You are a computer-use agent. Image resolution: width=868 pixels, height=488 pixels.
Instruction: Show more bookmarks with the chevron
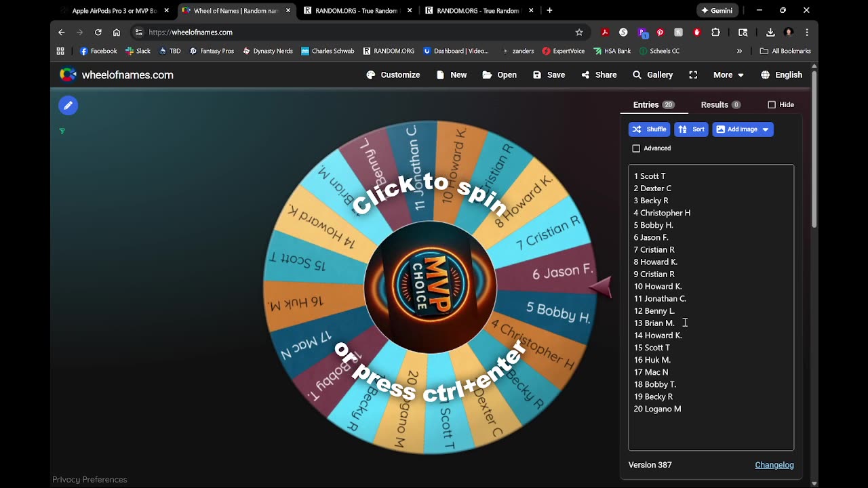click(x=739, y=51)
